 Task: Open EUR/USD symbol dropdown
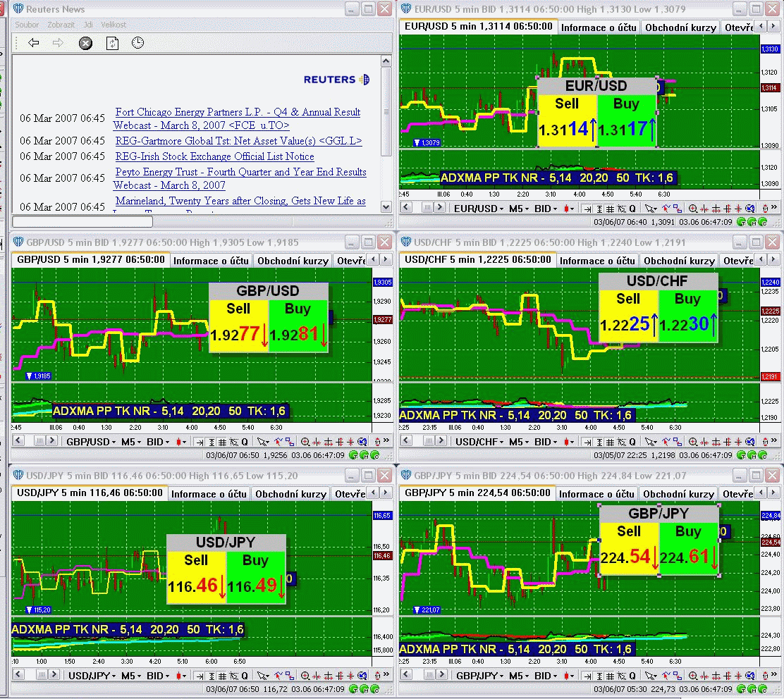479,209
